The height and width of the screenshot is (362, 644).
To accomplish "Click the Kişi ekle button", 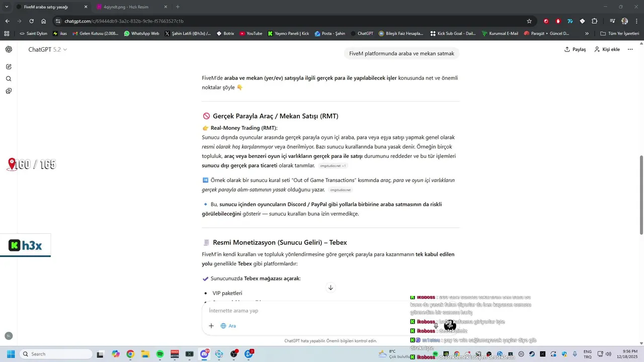I will [x=607, y=49].
